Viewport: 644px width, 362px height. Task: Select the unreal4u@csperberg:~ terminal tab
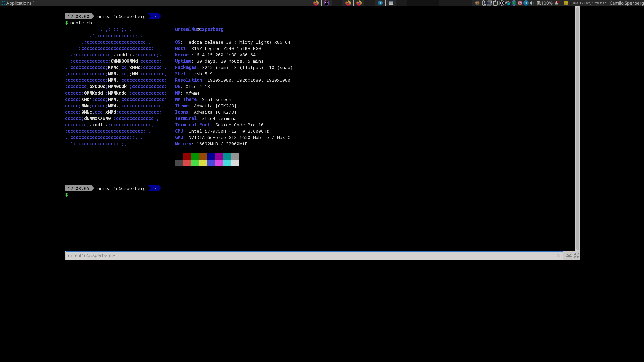92,255
